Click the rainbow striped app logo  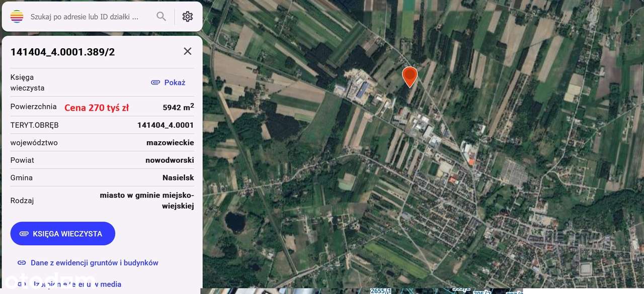pos(17,17)
